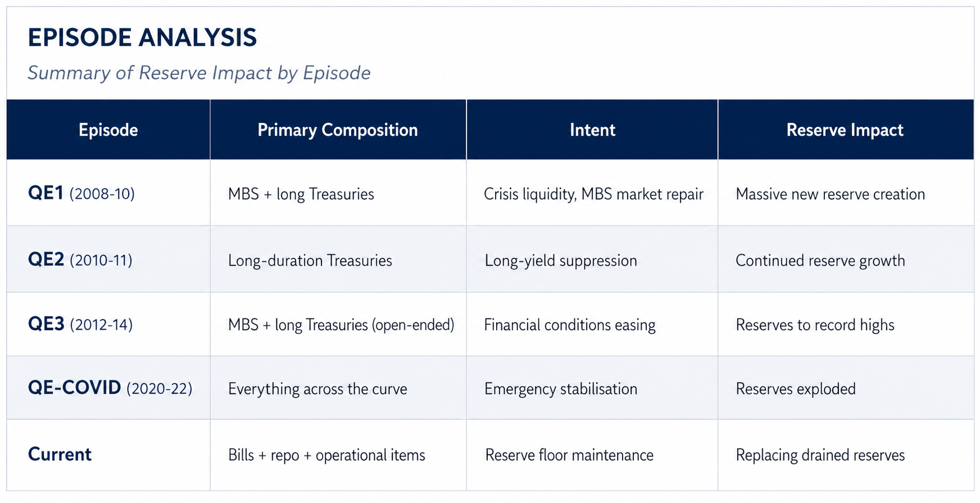Select the QE1 (2008-10) row label
Viewport: 980px width, 503px height.
(x=81, y=193)
